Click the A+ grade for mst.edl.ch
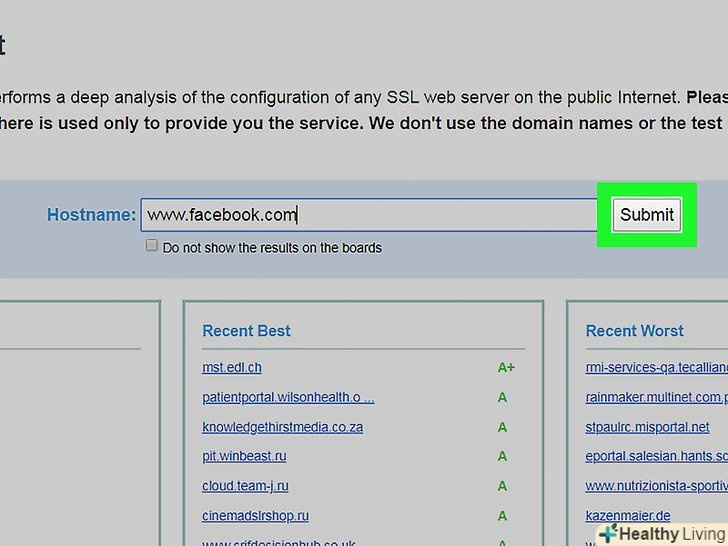 pyautogui.click(x=506, y=367)
